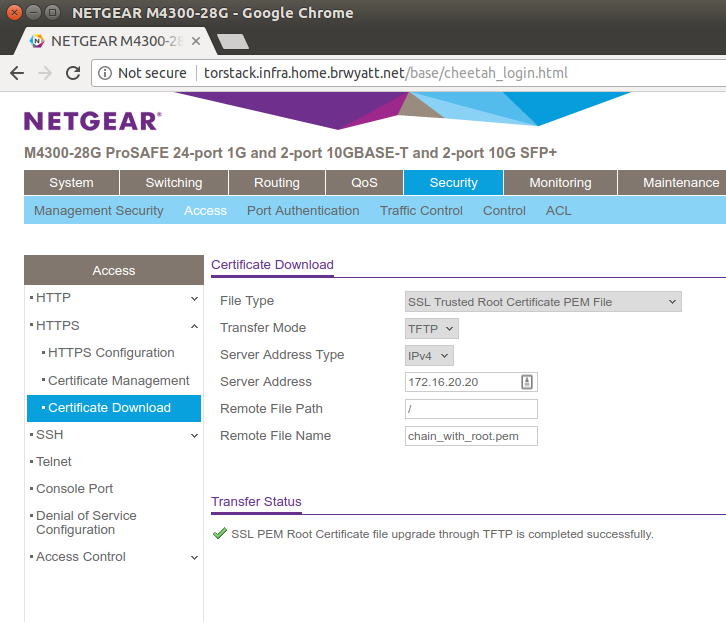The width and height of the screenshot is (726, 622).
Task: Open HTTPS Configuration page
Action: click(111, 353)
